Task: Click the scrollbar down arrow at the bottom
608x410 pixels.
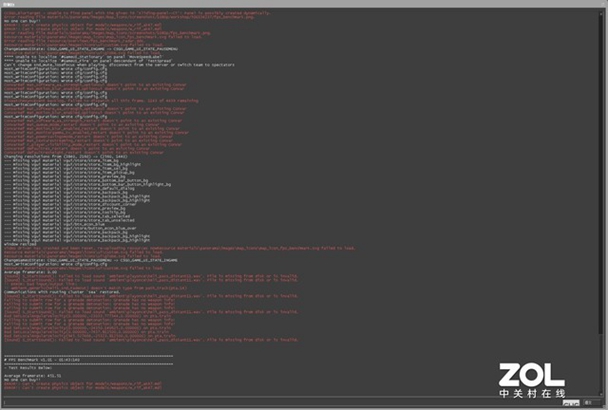Action: (601, 393)
